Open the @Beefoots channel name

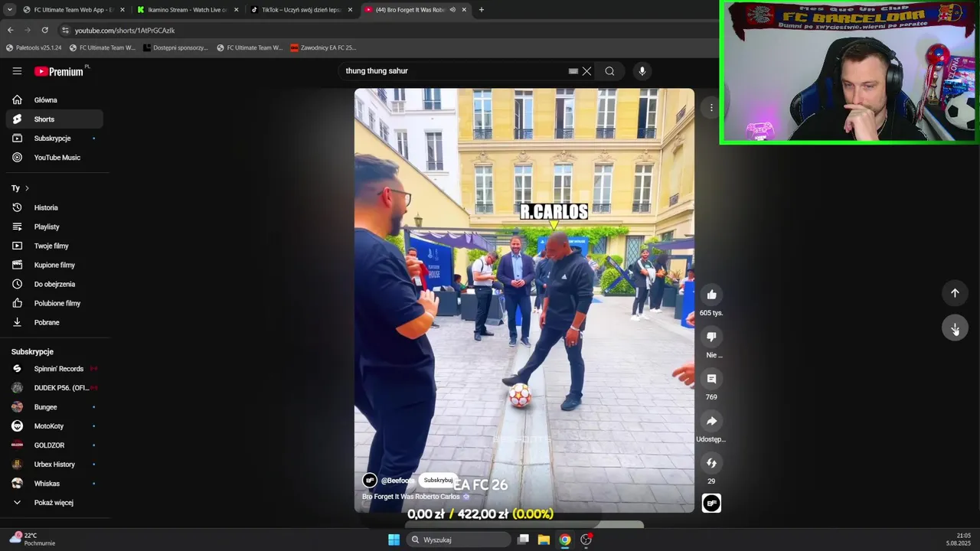tap(397, 481)
